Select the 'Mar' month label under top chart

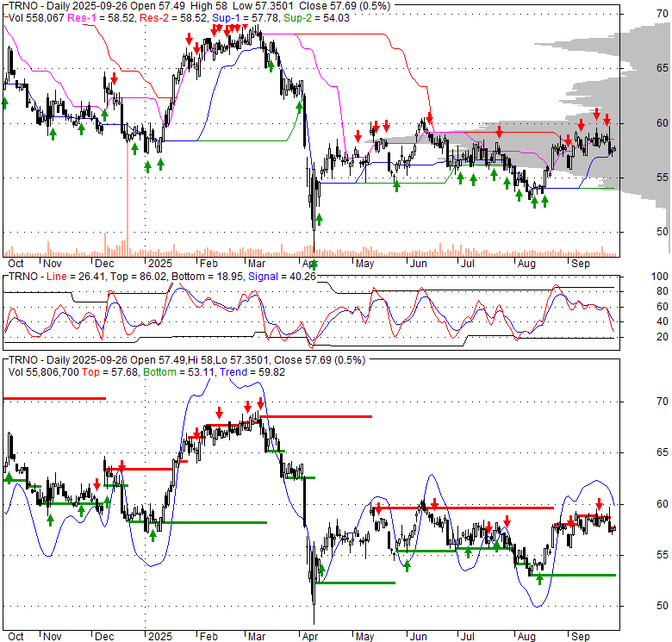[257, 264]
